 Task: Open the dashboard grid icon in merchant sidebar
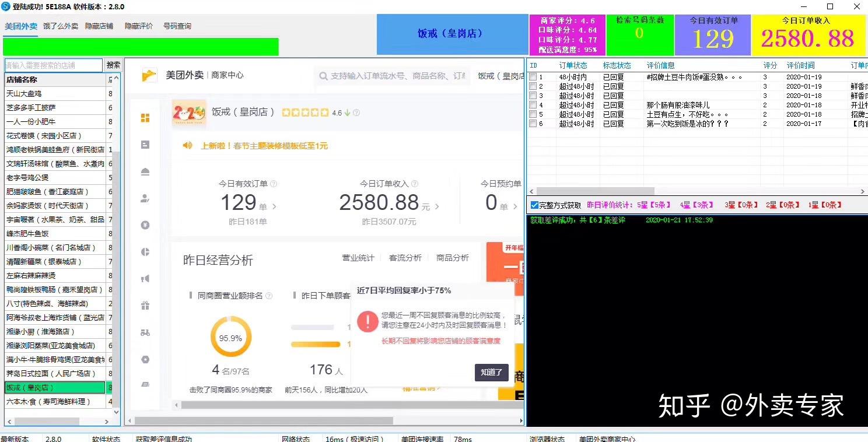(x=145, y=118)
